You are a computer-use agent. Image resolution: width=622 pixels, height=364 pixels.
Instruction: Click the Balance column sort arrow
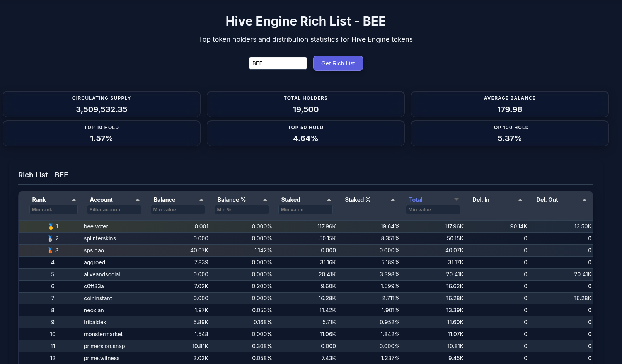pyautogui.click(x=201, y=200)
